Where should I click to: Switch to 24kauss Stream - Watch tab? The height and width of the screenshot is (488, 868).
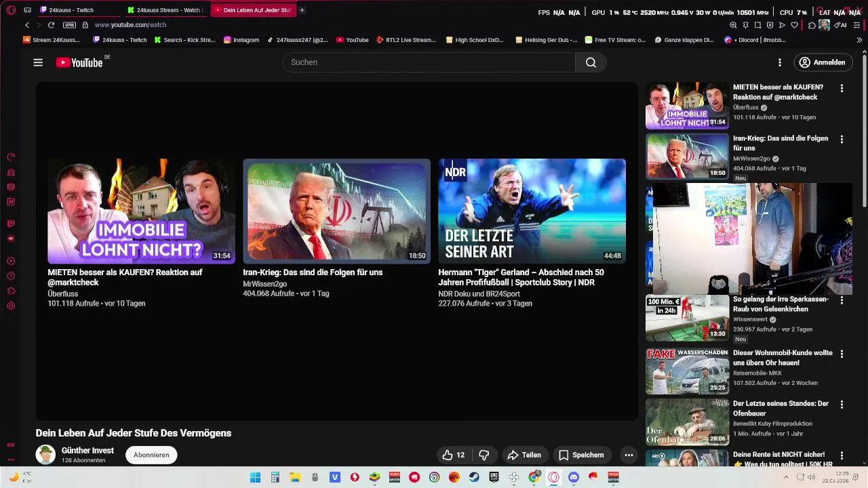165,10
